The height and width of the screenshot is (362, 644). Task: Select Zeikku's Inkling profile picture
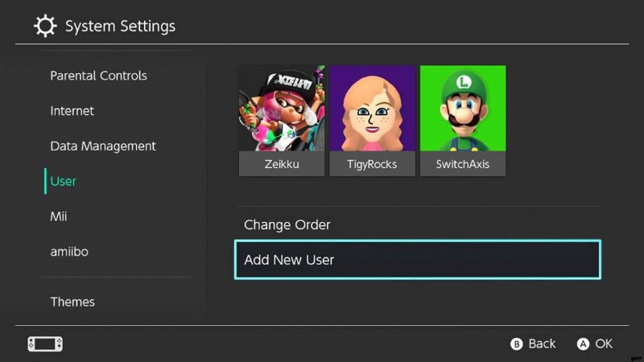282,109
